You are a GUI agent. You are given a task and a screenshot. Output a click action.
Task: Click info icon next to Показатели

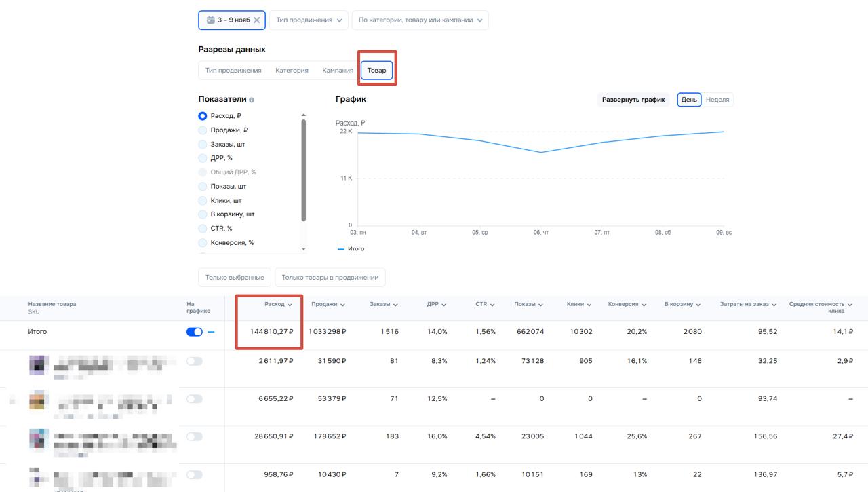click(x=252, y=100)
